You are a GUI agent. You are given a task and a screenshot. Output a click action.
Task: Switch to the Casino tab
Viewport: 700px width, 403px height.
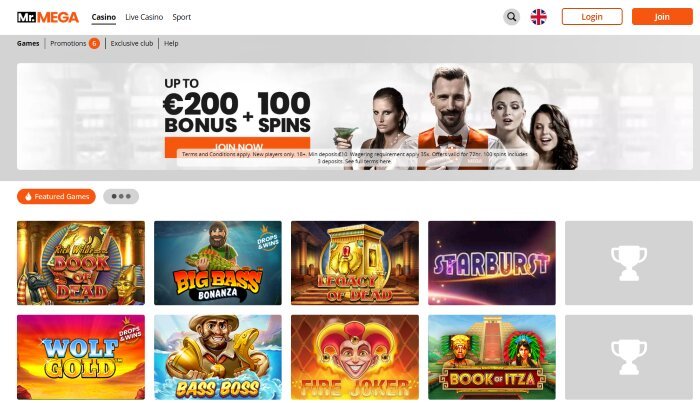tap(104, 17)
